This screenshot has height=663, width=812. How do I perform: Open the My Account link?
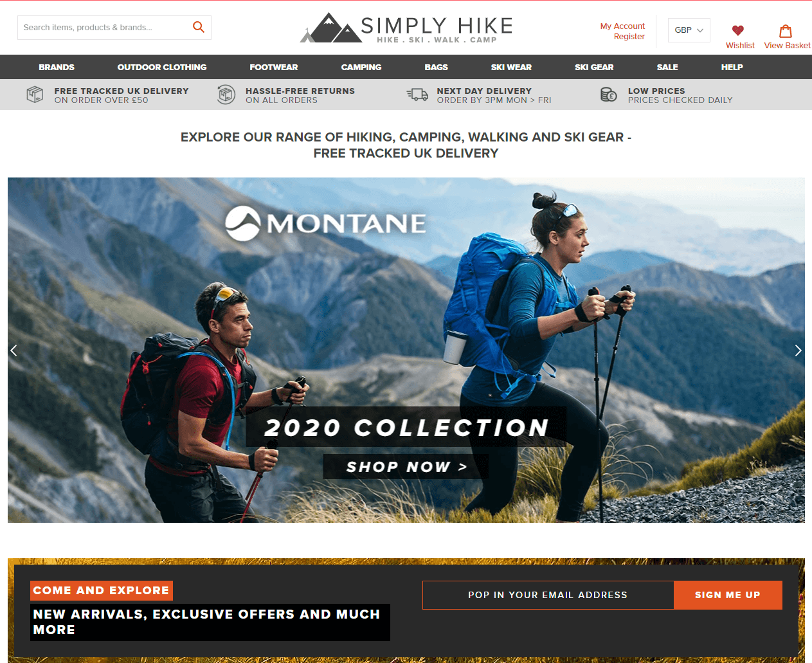tap(622, 26)
